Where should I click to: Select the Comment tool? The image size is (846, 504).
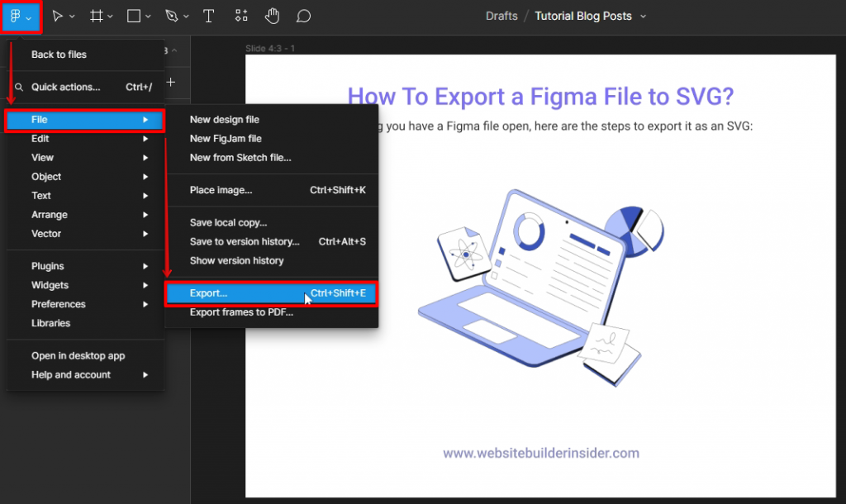click(x=303, y=17)
